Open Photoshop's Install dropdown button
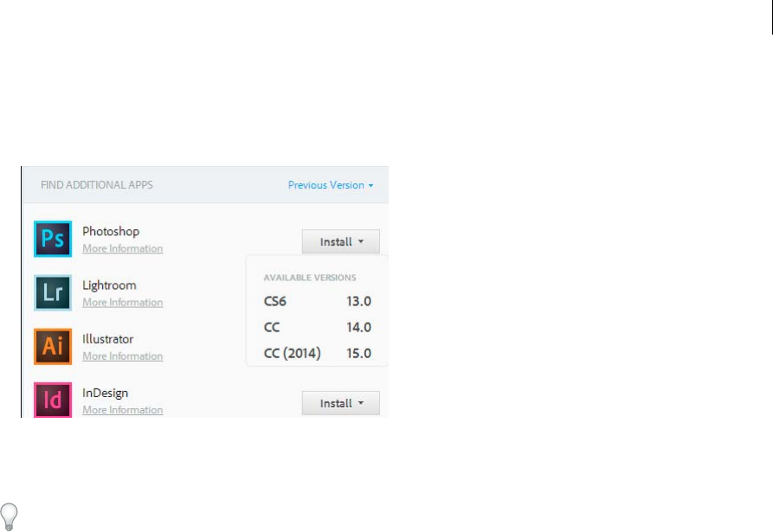The width and height of the screenshot is (773, 532). click(x=341, y=242)
